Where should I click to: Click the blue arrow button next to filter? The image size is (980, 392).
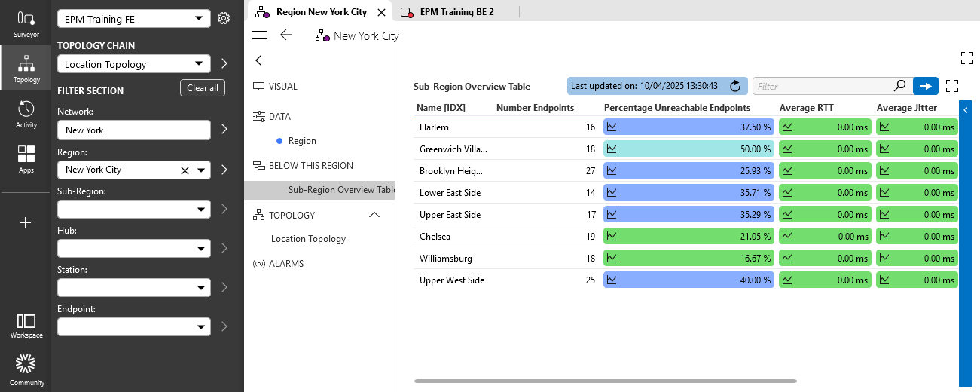(x=925, y=86)
